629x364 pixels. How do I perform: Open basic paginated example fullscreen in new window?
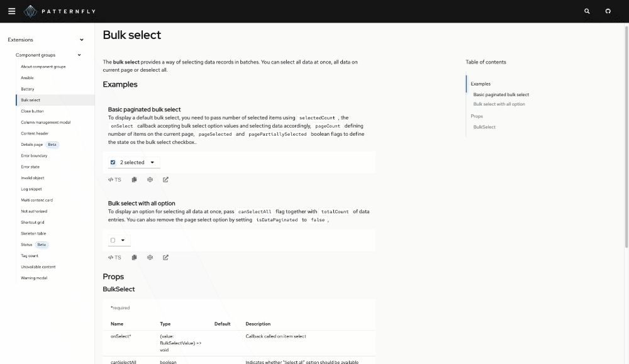point(165,180)
